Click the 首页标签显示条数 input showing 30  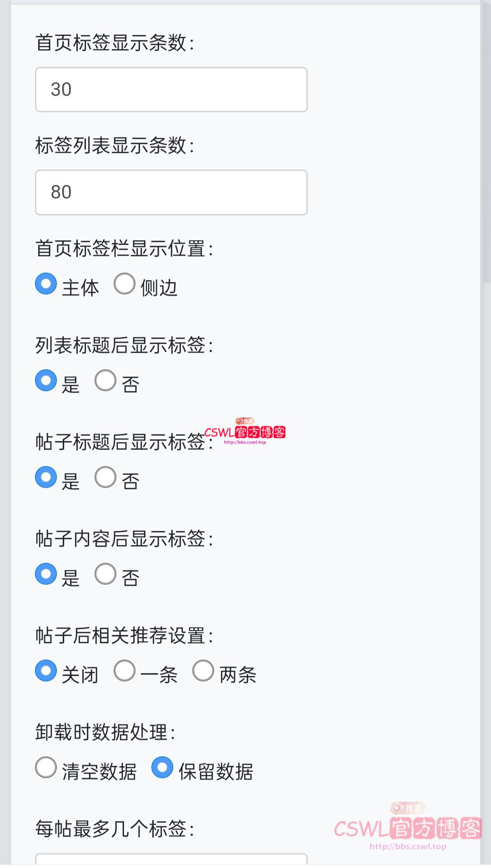(171, 89)
